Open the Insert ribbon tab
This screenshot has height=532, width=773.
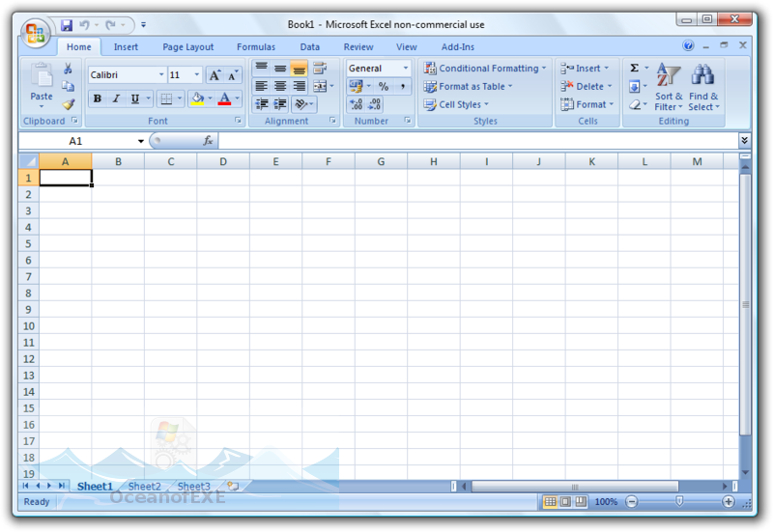(126, 47)
